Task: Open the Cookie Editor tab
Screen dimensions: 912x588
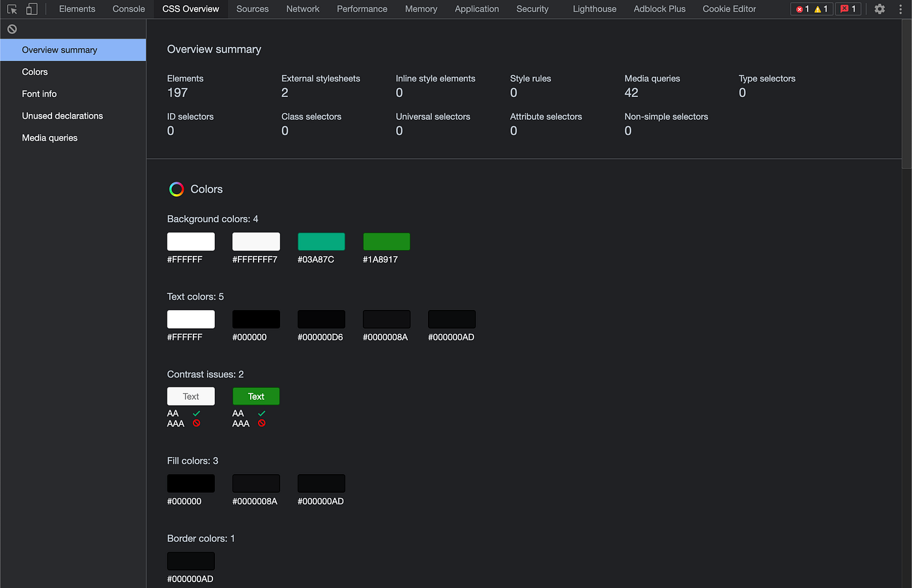Action: click(730, 9)
